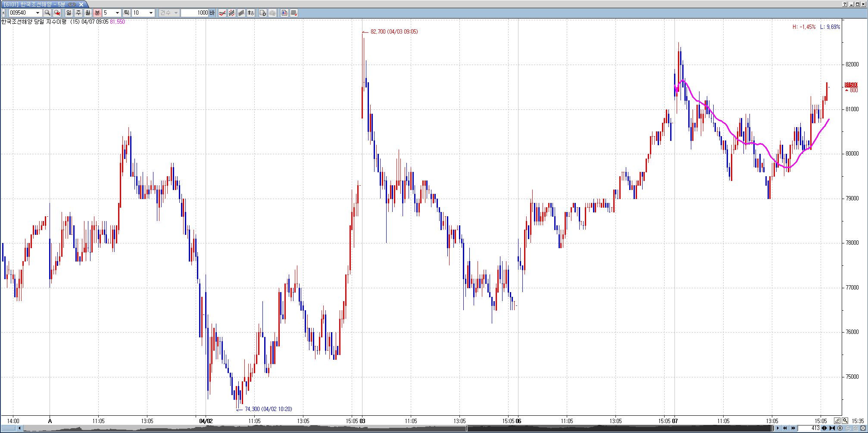Click the bottom horizontal chart scrollbar
Image resolution: width=868 pixels, height=433 pixels.
coord(388,428)
